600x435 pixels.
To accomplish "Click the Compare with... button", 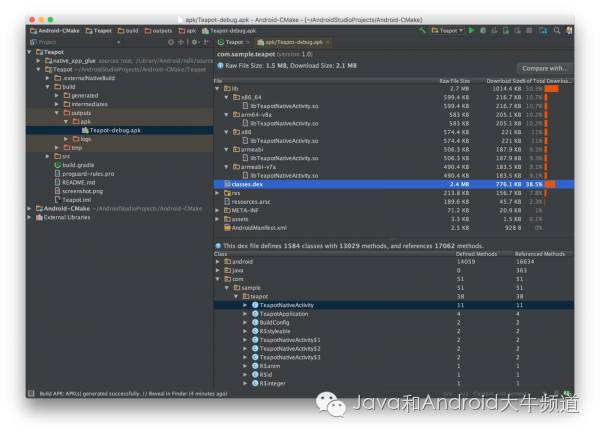I will (545, 68).
